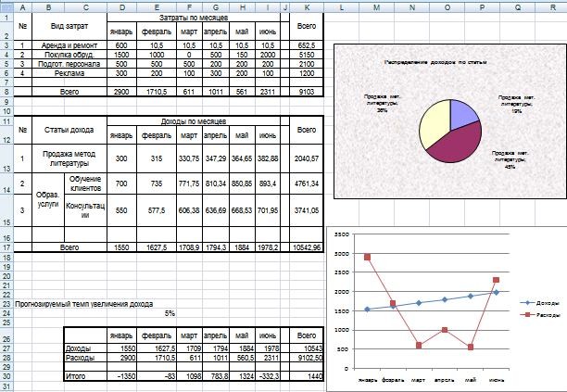Click 'Прогнозируемый темп увеличения дохода' text cell
Viewport: 567px width, 392px height.
point(84,304)
